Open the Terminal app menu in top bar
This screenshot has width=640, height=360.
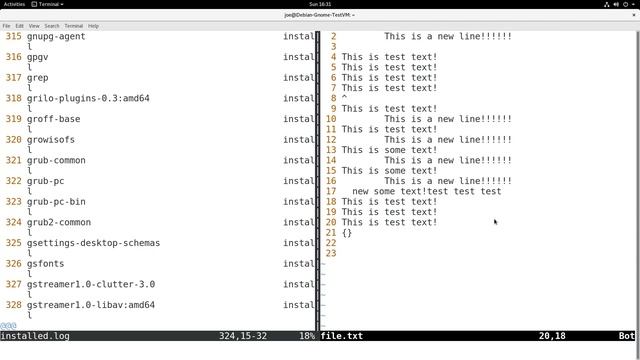click(47, 4)
